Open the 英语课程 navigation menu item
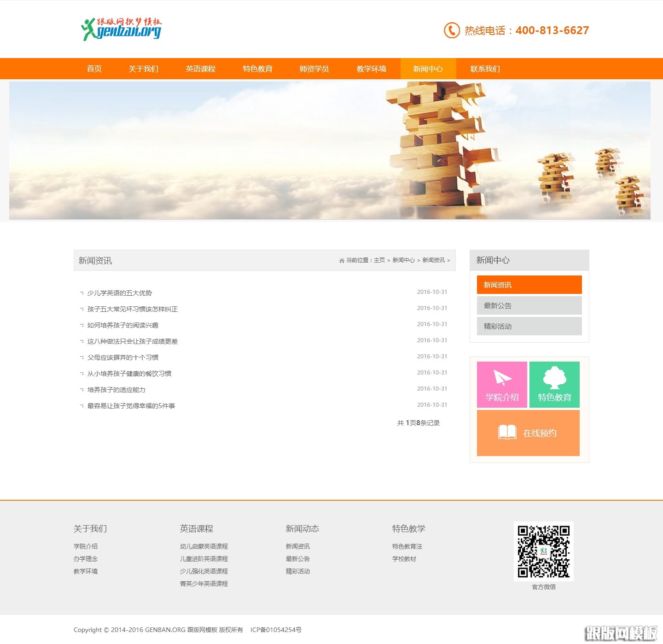 point(200,69)
